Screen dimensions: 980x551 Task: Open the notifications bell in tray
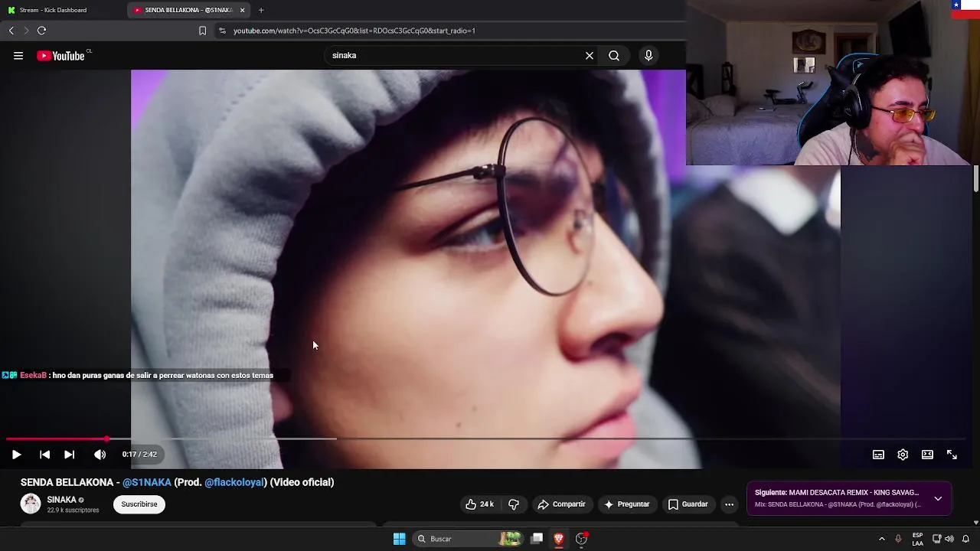pos(965,539)
